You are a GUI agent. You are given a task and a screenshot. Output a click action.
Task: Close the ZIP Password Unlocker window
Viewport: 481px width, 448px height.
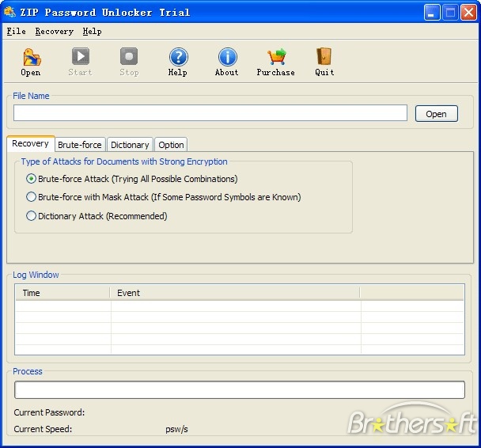pos(468,13)
